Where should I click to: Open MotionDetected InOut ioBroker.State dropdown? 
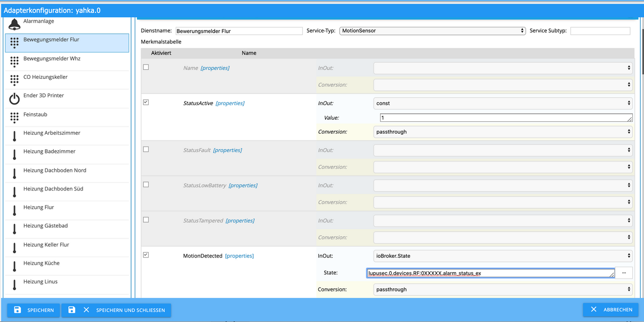pyautogui.click(x=503, y=256)
